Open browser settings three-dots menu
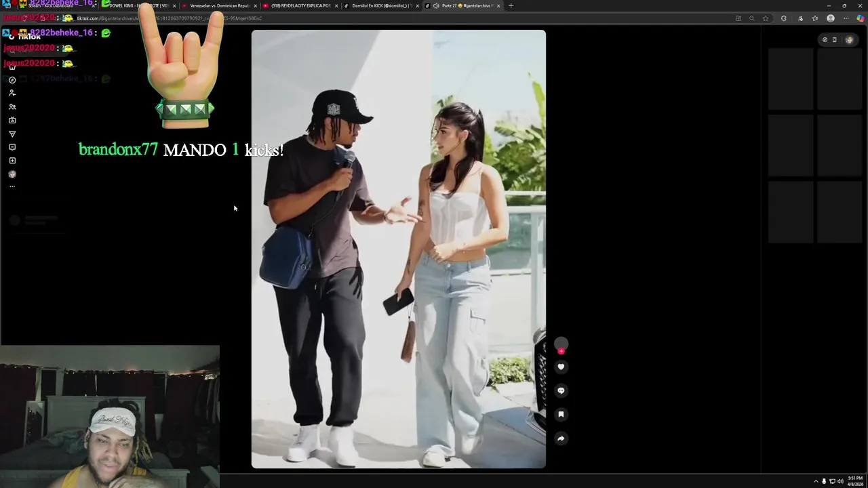This screenshot has width=868, height=488. point(846,18)
